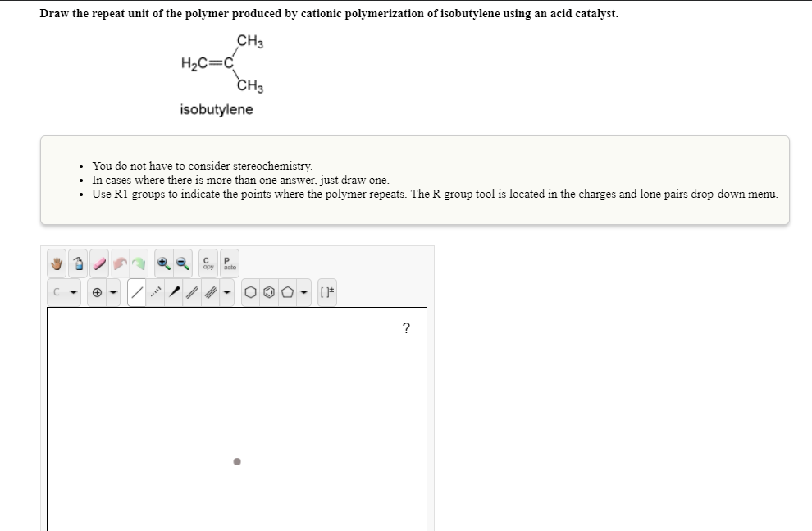
Task: Zoom in on the structure canvas
Action: coord(163,263)
